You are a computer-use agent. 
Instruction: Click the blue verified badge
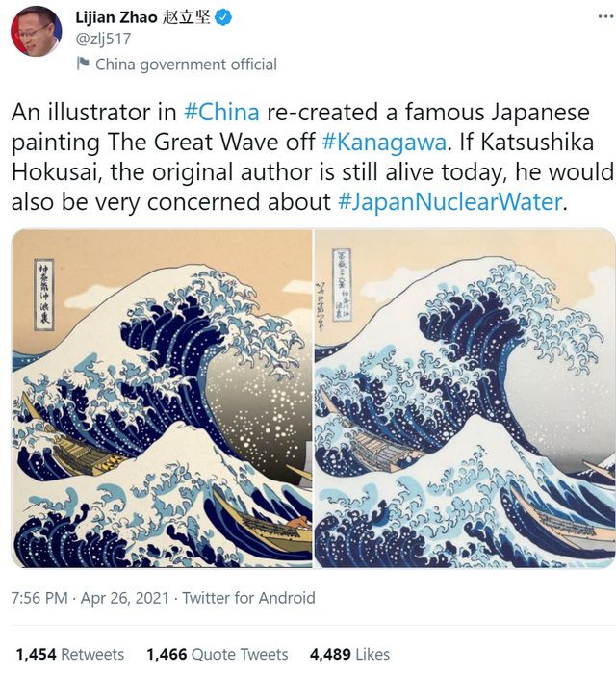coord(223,17)
